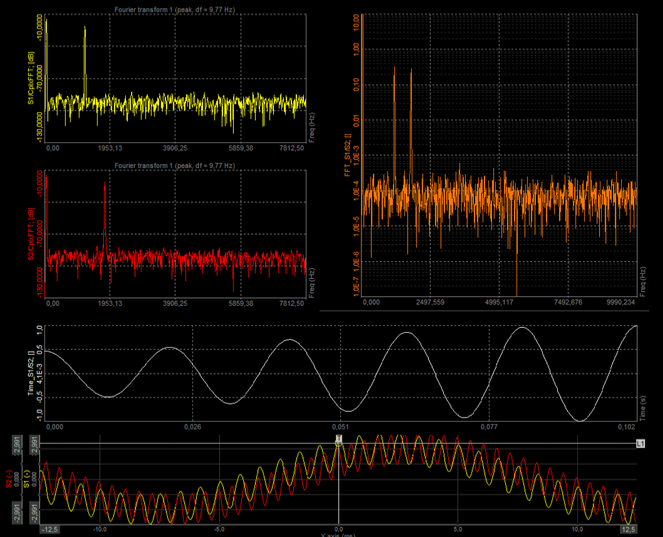The image size is (663, 537).
Task: Click the 4,1E-3 center value on time graph
Action: pyautogui.click(x=40, y=373)
